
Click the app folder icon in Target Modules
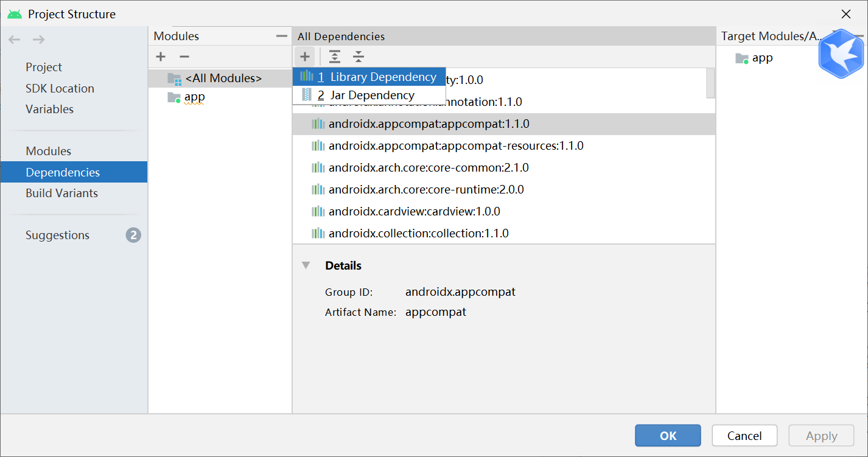click(742, 58)
